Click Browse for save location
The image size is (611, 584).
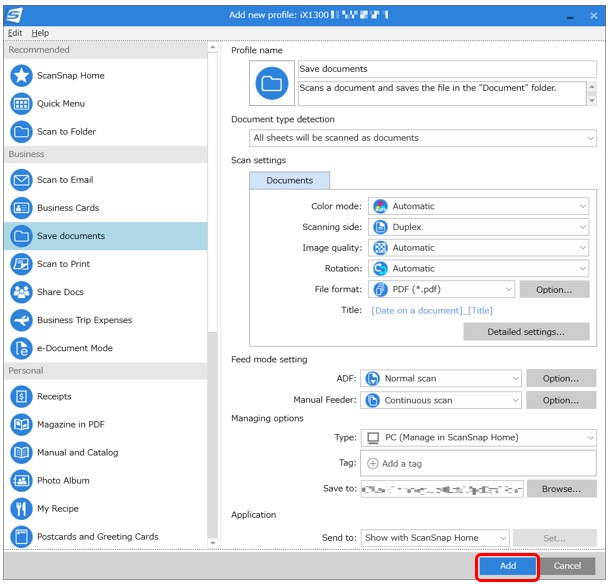point(562,489)
